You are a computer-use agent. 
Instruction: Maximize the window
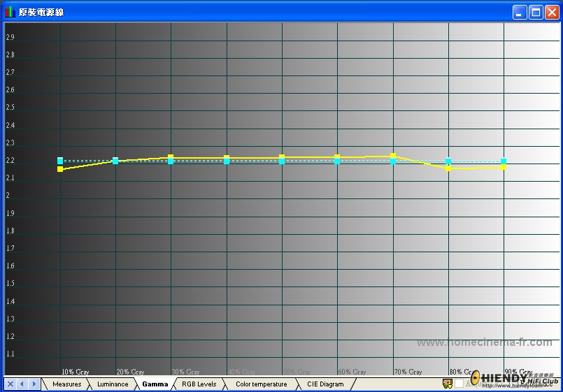(x=536, y=12)
